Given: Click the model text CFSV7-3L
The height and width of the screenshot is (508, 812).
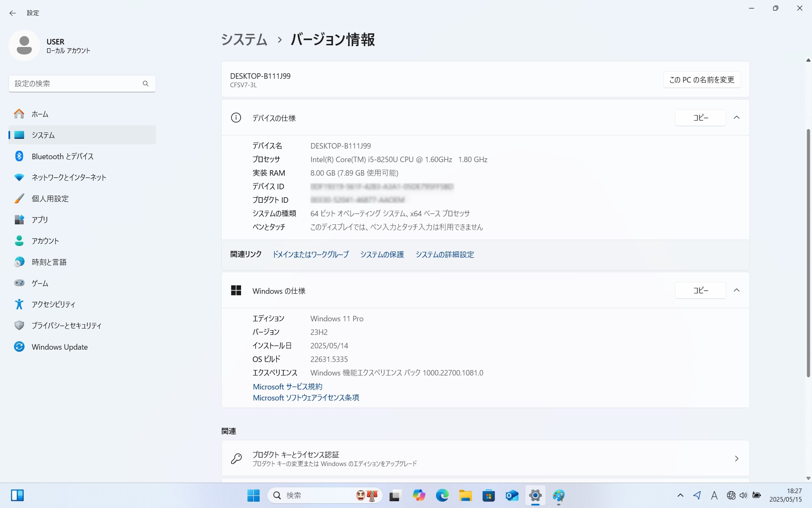Looking at the screenshot, I should tap(243, 85).
